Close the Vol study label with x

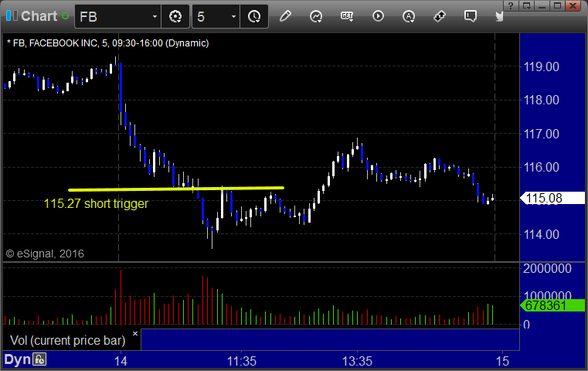pyautogui.click(x=135, y=333)
